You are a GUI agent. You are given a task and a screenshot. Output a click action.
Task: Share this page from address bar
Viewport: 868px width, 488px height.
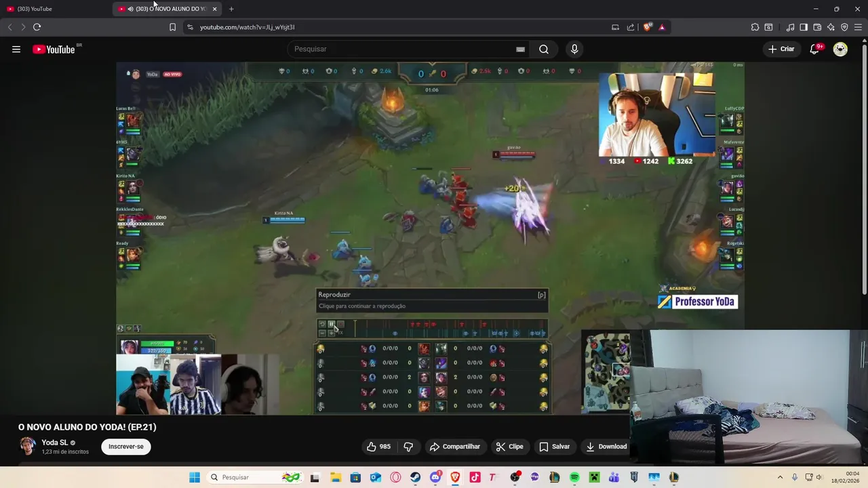(631, 27)
